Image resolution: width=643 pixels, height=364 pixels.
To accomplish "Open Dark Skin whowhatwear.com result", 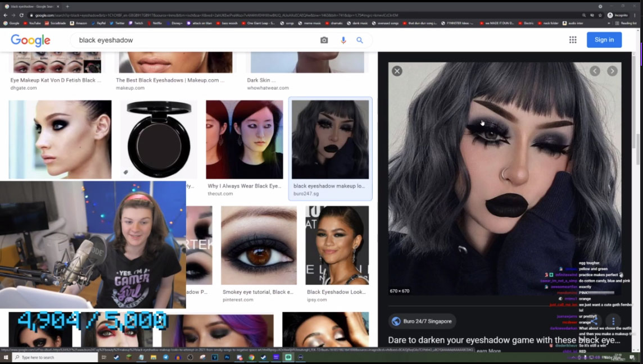I will coord(261,80).
